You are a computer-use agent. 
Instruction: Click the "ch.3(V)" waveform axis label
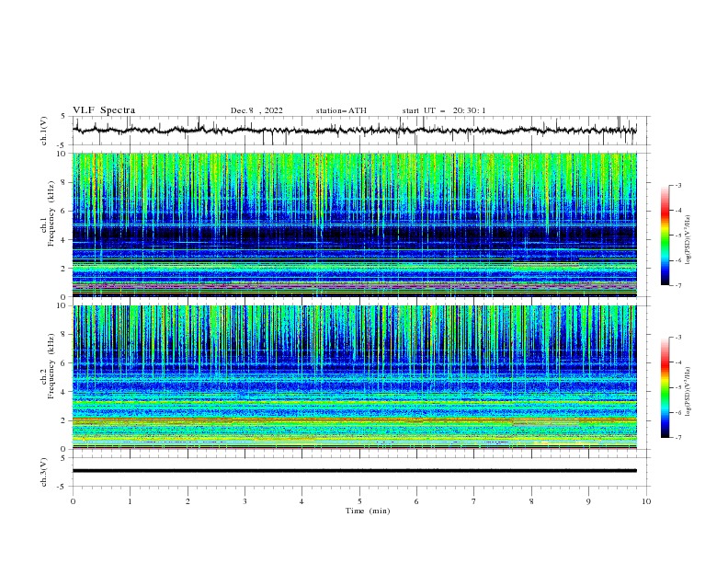44,472
